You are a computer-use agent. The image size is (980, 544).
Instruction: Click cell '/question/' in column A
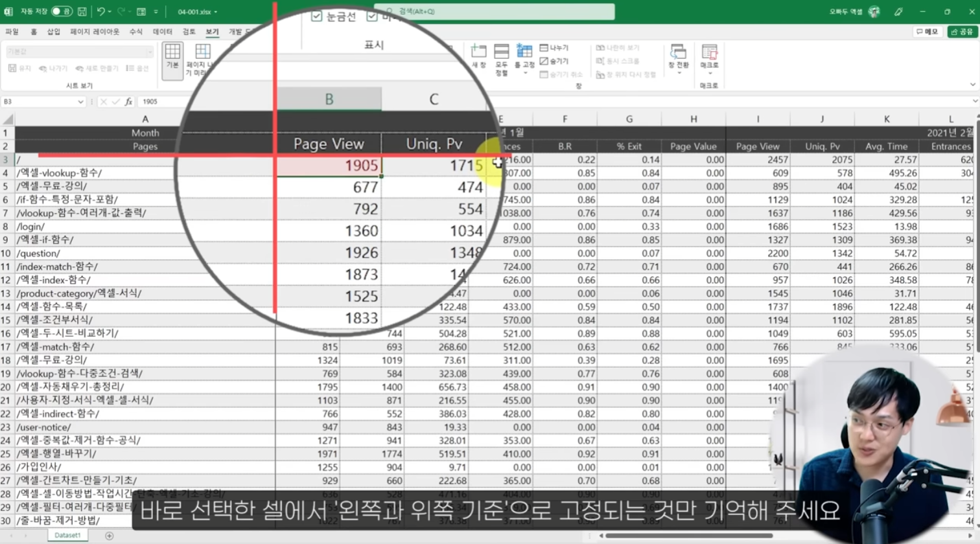[145, 253]
